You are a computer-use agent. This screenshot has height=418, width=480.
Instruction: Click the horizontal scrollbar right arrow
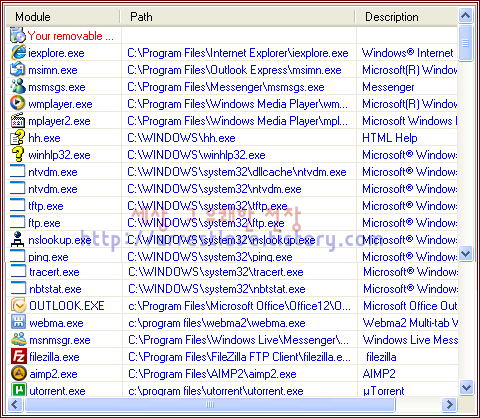[449, 405]
